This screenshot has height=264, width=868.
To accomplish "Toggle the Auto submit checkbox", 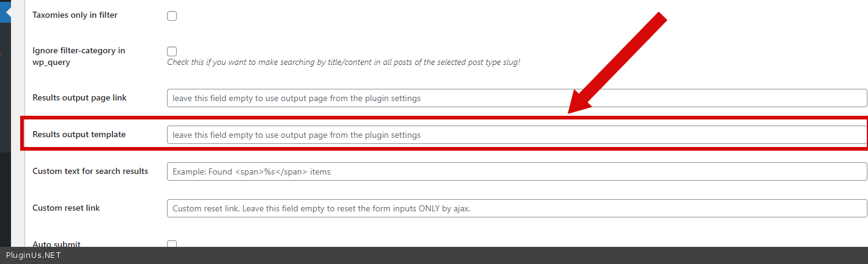I will pos(172,244).
